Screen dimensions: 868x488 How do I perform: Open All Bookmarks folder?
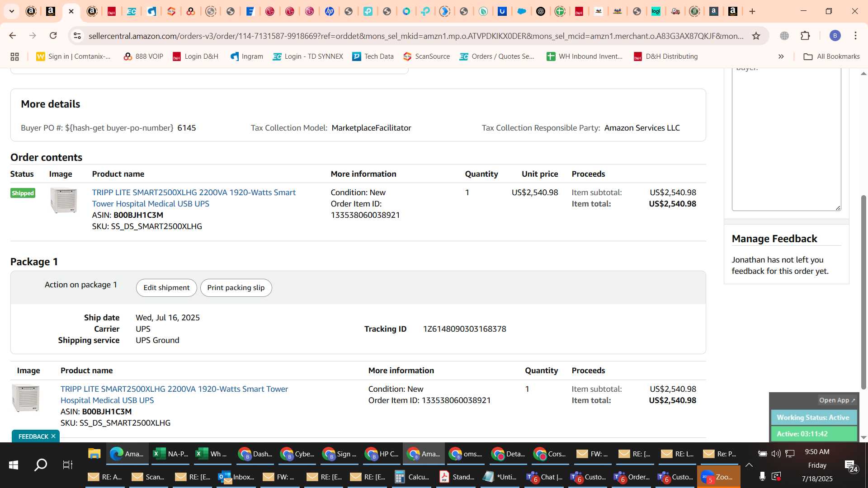pyautogui.click(x=831, y=56)
